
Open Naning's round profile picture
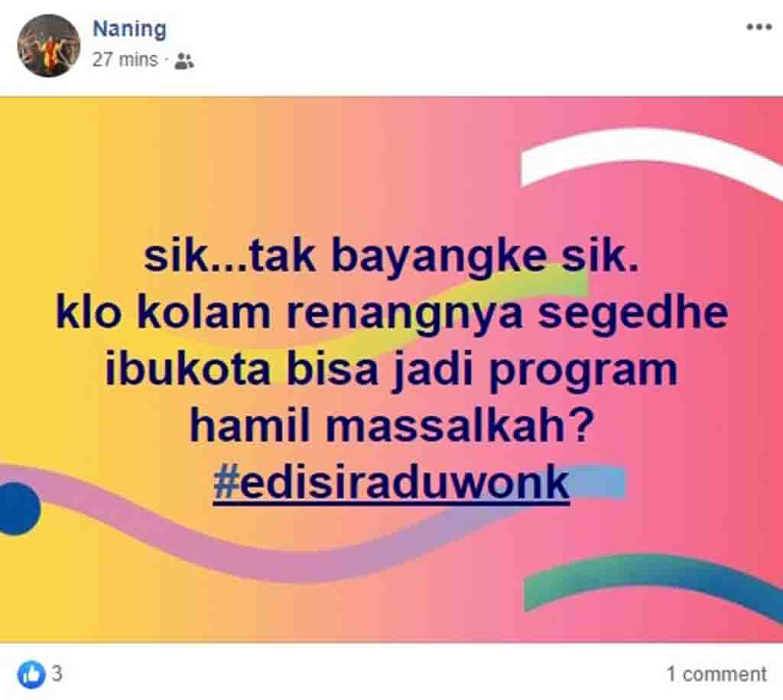[x=48, y=45]
